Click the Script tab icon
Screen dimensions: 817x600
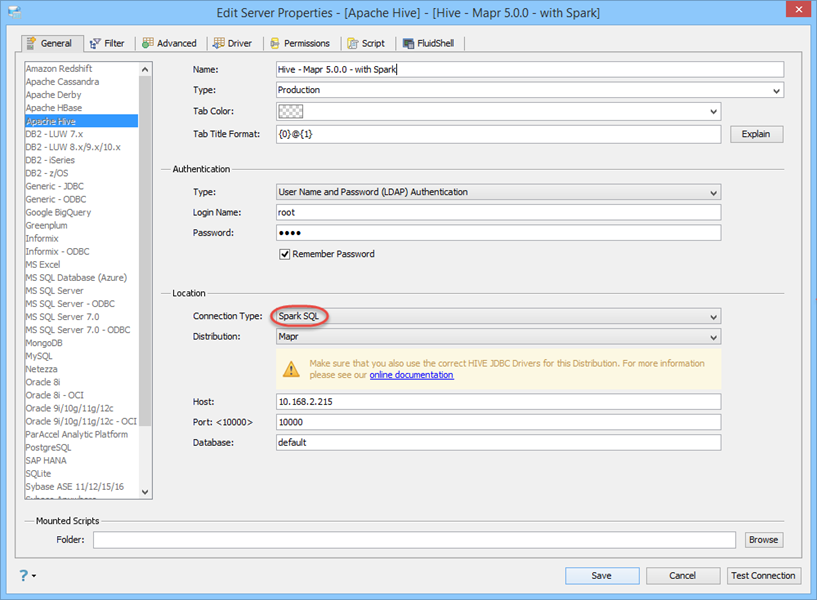click(x=353, y=44)
